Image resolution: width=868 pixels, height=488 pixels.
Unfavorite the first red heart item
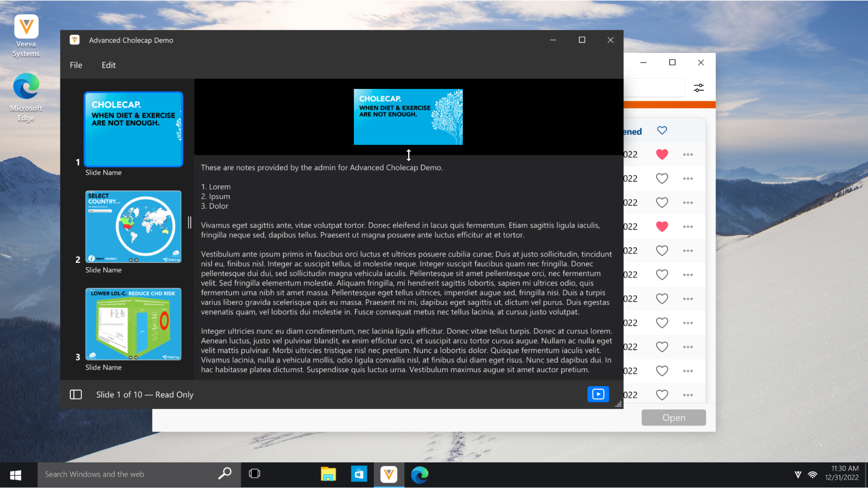click(x=662, y=154)
